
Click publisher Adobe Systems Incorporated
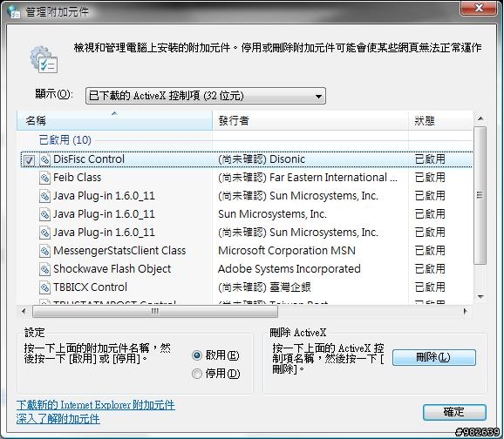(289, 269)
